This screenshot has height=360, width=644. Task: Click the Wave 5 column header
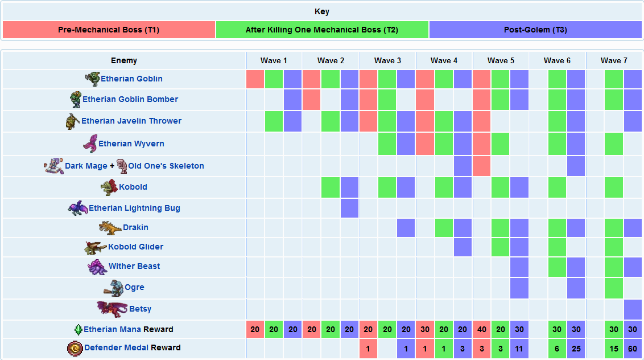(501, 60)
